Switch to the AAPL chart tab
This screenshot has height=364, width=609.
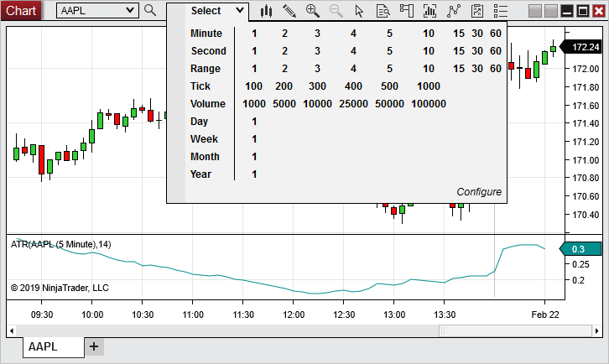click(43, 346)
